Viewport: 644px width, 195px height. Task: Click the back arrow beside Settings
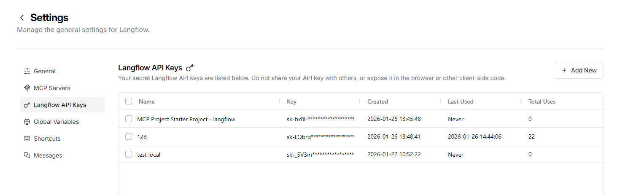coord(22,18)
